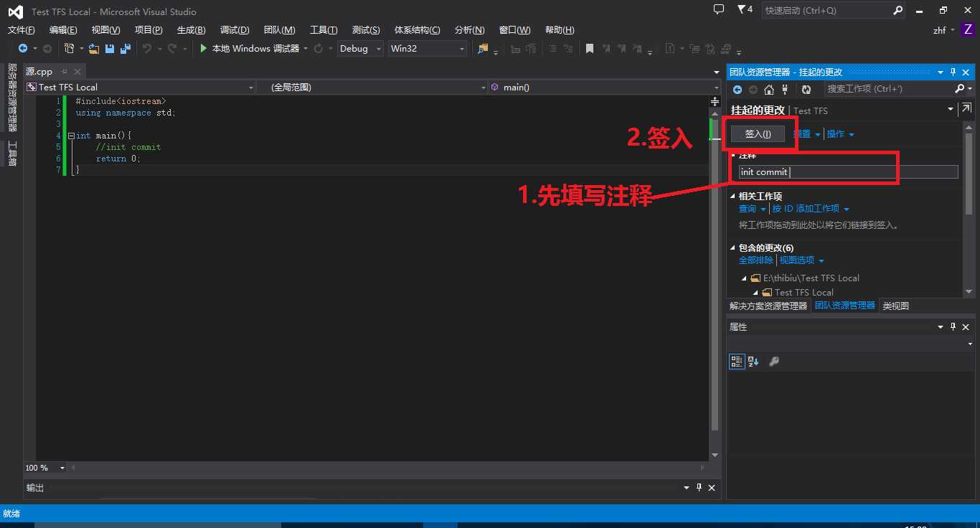The height and width of the screenshot is (528, 980).
Task: Collapse the main() function code fold
Action: point(71,136)
